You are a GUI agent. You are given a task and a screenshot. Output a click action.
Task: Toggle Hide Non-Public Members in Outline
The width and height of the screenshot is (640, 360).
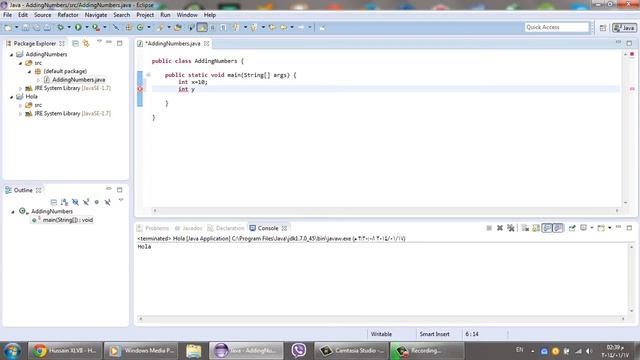point(97,202)
